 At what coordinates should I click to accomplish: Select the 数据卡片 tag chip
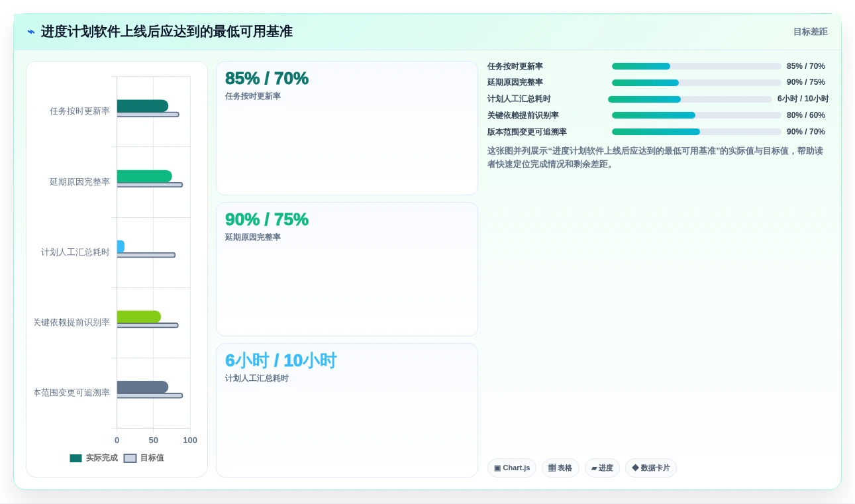(651, 468)
